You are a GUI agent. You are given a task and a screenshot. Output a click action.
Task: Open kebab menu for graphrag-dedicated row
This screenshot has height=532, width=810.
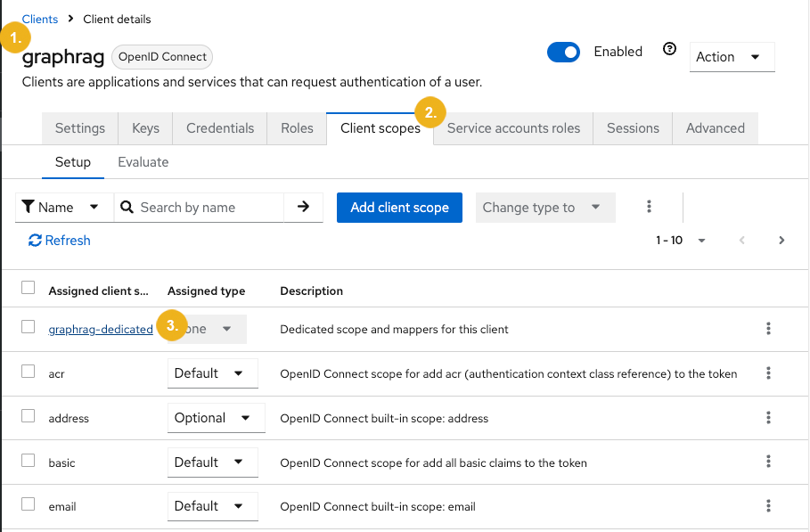coord(768,329)
